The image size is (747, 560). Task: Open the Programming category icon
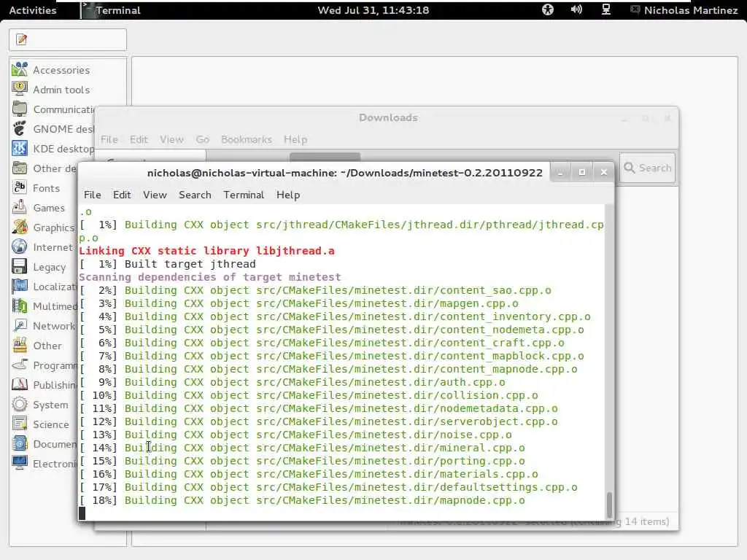pos(20,365)
